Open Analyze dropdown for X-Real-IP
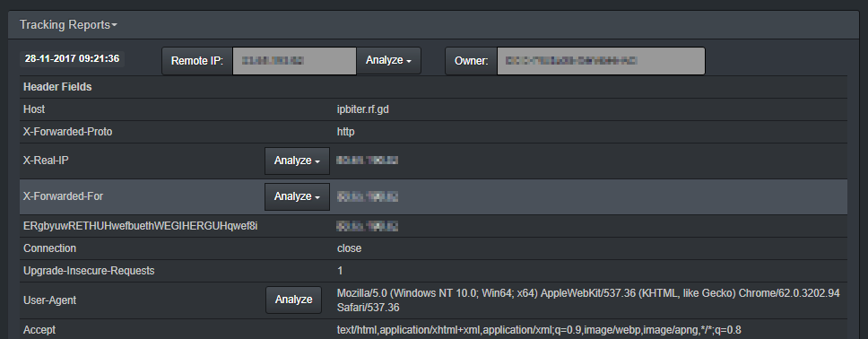Viewport: 868px width, 339px height. [298, 161]
